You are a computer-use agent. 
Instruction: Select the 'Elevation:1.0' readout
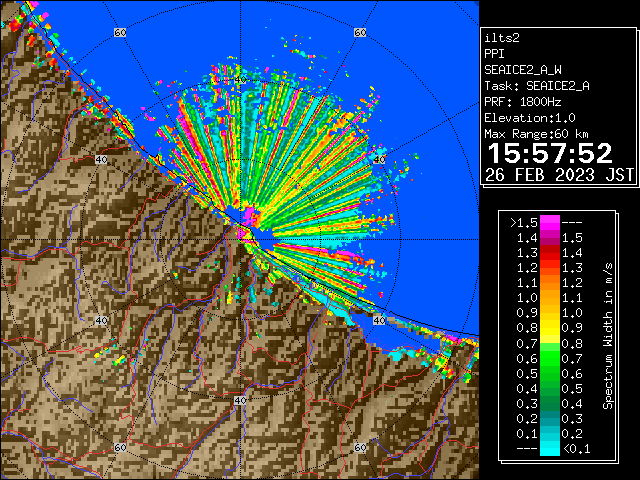530,118
